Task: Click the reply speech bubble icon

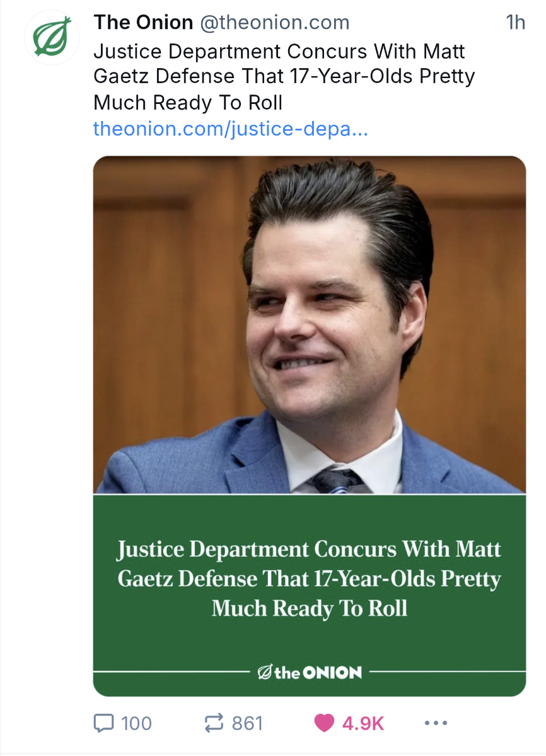Action: coord(103,723)
